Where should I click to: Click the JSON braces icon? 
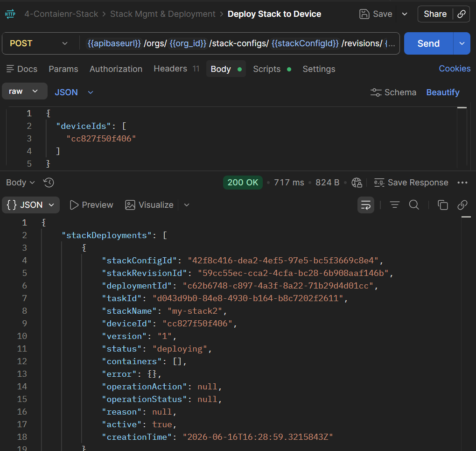[12, 205]
